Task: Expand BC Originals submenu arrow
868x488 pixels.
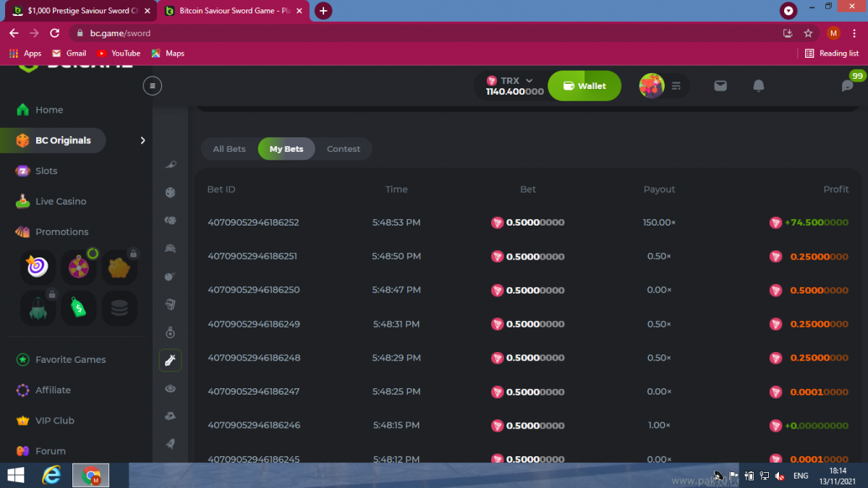Action: click(142, 140)
